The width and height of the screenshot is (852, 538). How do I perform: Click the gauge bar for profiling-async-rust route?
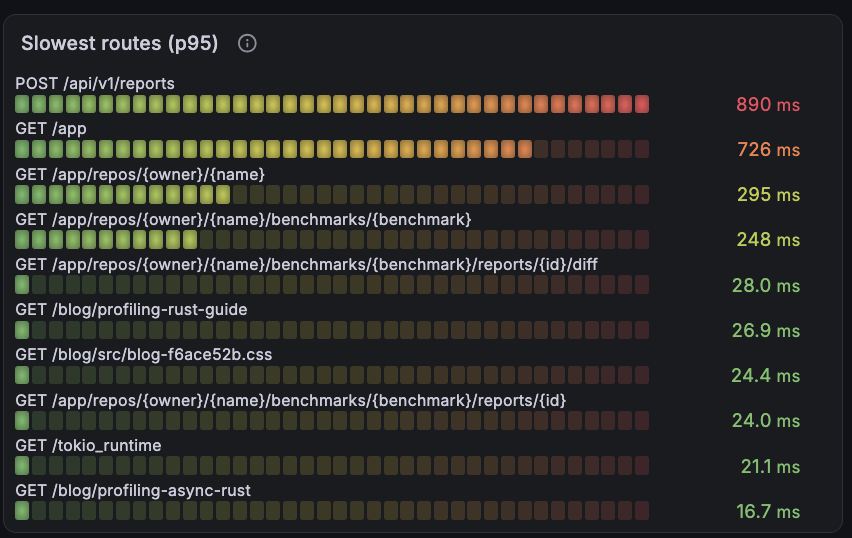(x=332, y=510)
